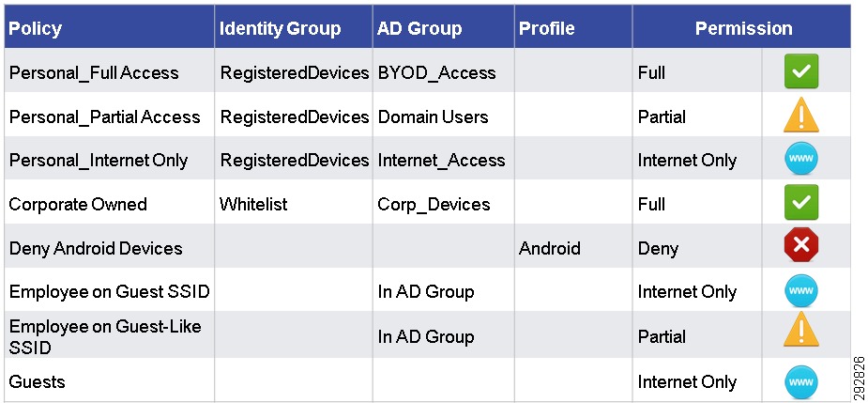Click the yellow warning icon for Personal_Partial Access
This screenshot has height=403, width=868.
click(801, 115)
